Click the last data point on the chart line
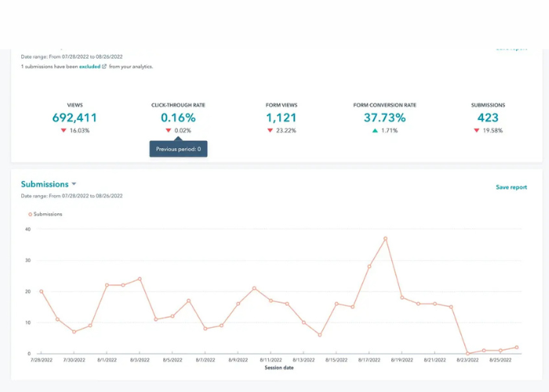The image size is (549, 392). (516, 347)
